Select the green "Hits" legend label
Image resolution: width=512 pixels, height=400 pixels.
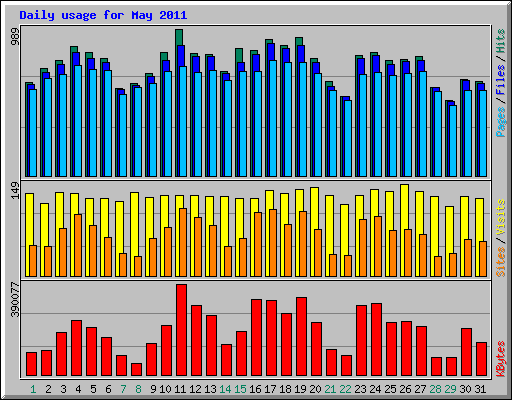pyautogui.click(x=501, y=41)
